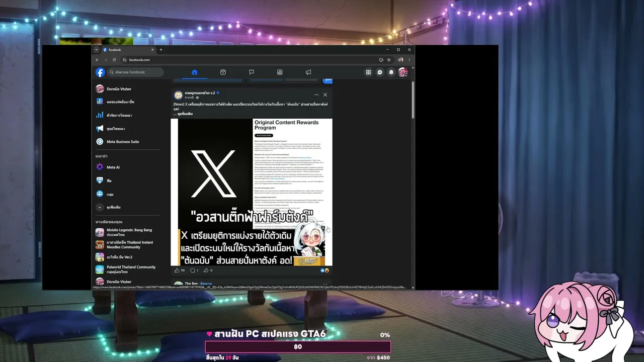644x362 pixels.
Task: Open the Chrome three-dot menu
Action: (x=409, y=60)
